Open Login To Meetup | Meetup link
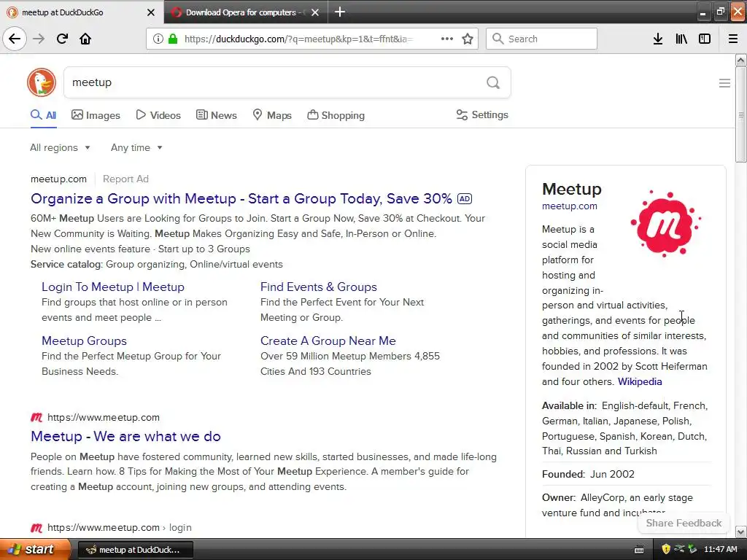This screenshot has width=747, height=560. (x=113, y=287)
